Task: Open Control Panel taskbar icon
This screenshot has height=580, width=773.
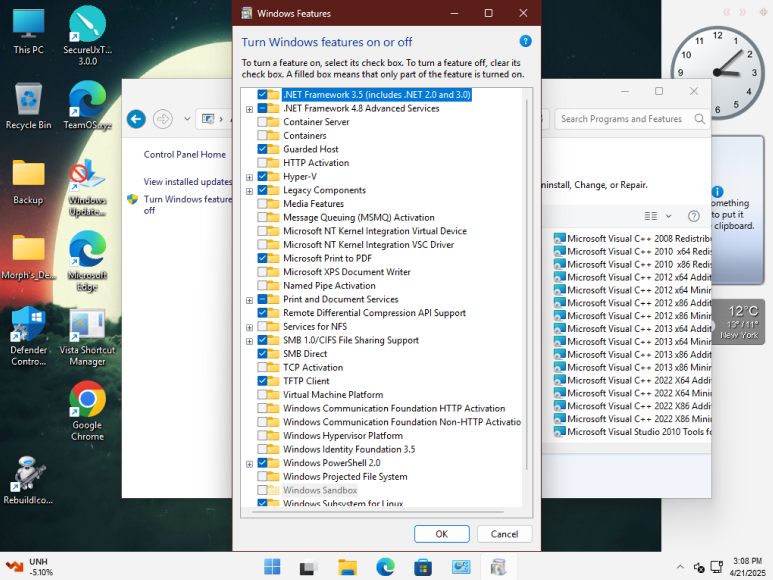Action: [461, 567]
